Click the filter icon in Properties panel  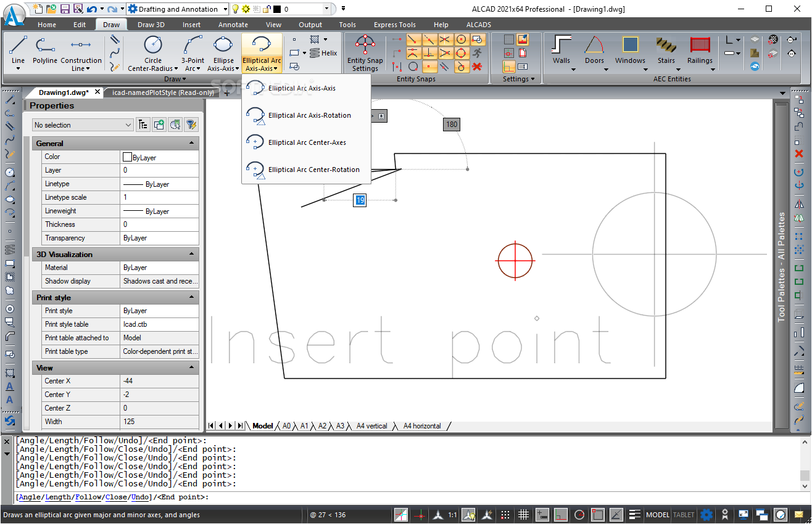[x=191, y=125]
